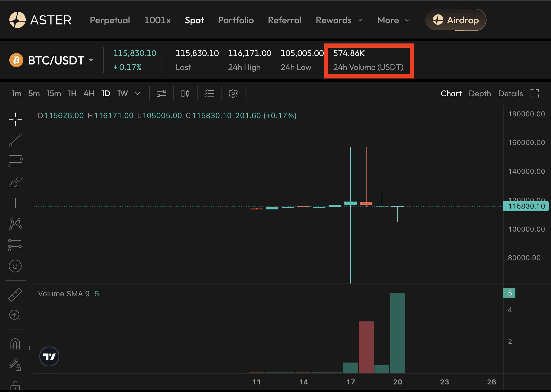
Task: Click the TradingView watermark logo
Action: coord(49,356)
